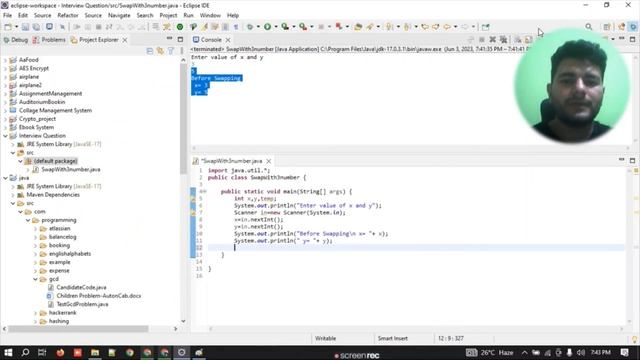Toggle Smart Insert mode in status bar

[392, 338]
